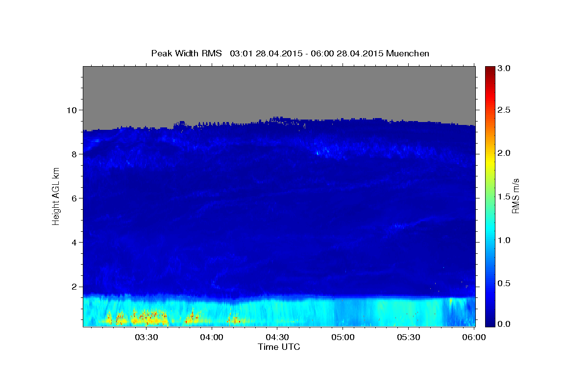Screen dimensions: 588x392
Task: Click the '04:00' time tick label
Action: pyautogui.click(x=212, y=338)
